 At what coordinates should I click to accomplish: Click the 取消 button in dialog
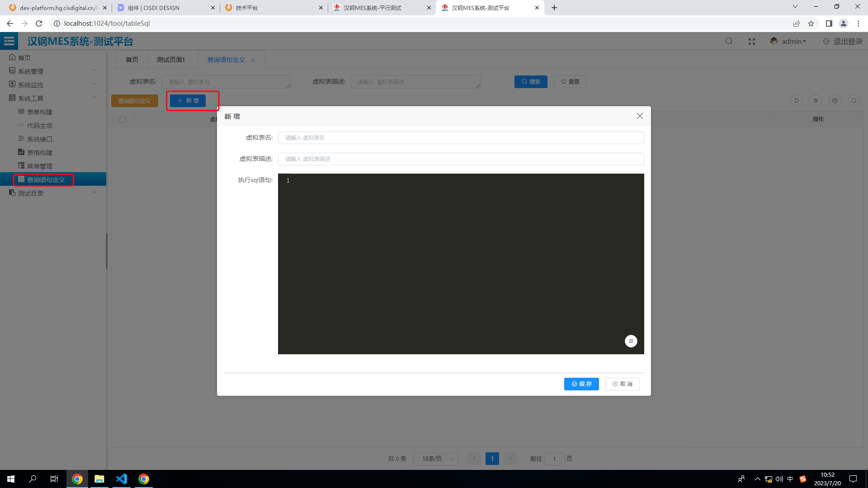(x=623, y=384)
